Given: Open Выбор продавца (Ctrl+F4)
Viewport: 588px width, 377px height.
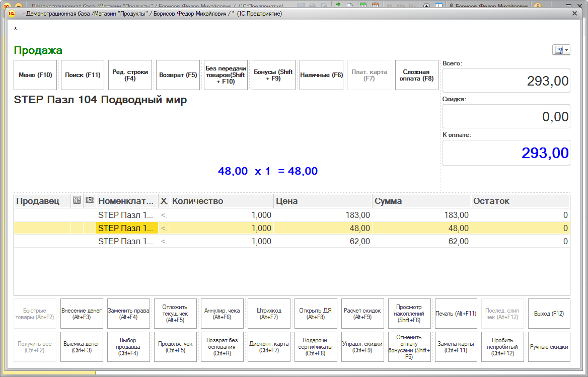Looking at the screenshot, I should tap(129, 347).
